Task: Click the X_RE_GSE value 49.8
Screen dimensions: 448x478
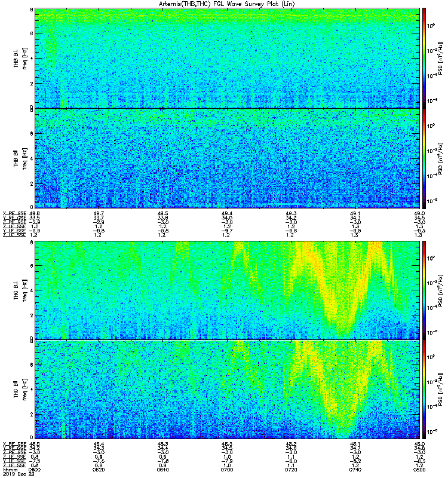Action: coord(35,213)
